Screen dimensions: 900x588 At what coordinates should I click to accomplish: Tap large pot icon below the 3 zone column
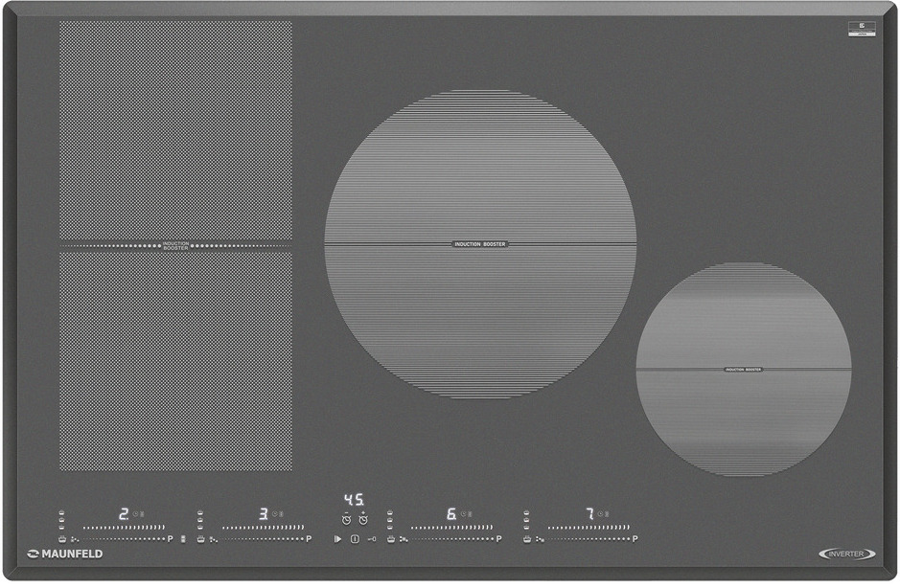200,539
